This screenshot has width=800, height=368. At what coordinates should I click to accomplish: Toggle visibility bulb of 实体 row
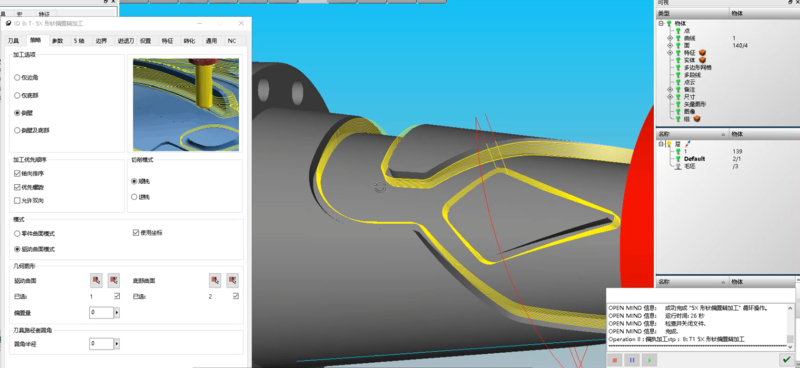pos(678,60)
